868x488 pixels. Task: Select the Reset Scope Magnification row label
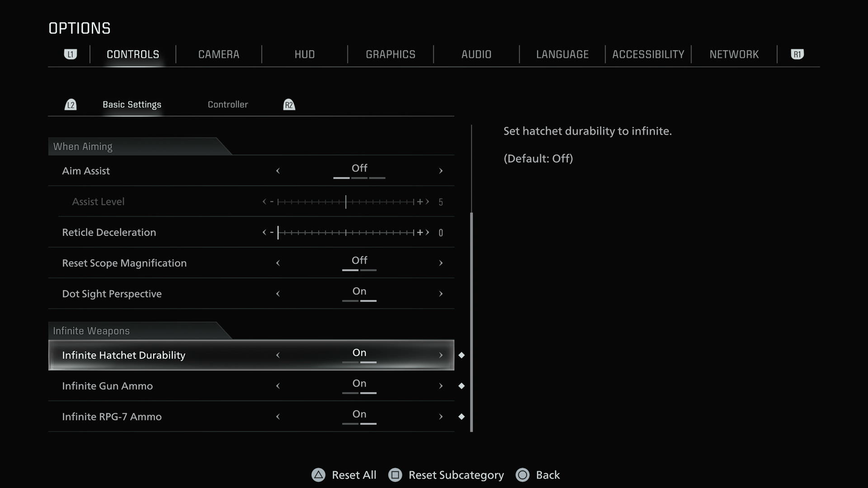click(124, 264)
